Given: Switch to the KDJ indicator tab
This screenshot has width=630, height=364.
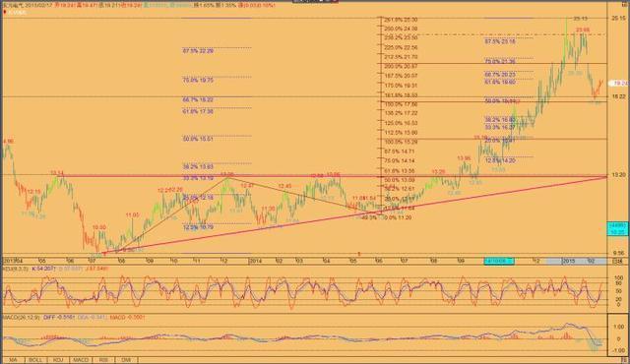Looking at the screenshot, I should tap(58, 360).
